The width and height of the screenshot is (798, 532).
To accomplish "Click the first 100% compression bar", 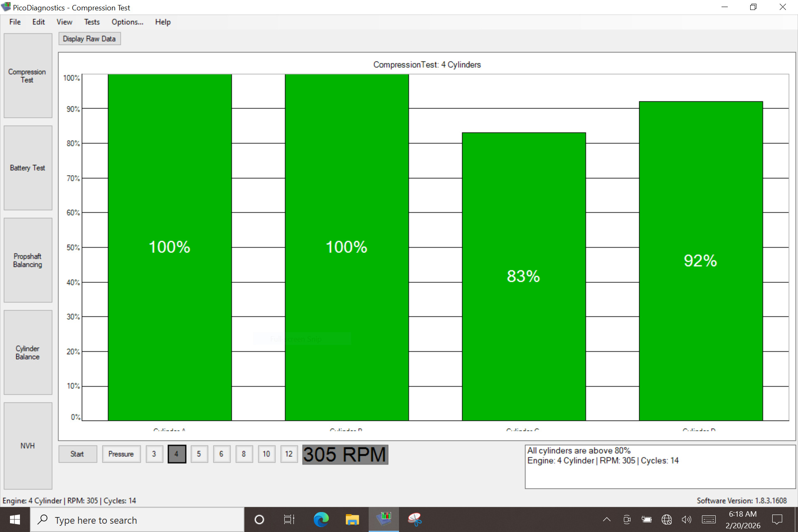I will point(170,247).
